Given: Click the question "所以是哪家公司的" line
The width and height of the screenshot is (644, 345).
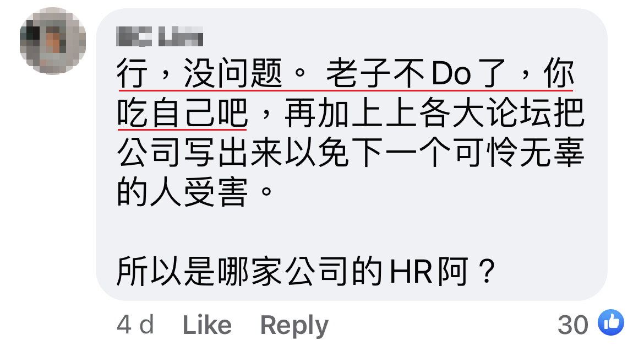Looking at the screenshot, I should (250, 272).
